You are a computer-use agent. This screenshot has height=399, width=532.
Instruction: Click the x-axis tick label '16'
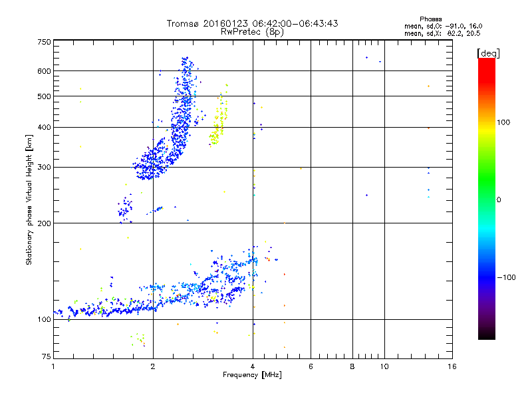(452, 367)
